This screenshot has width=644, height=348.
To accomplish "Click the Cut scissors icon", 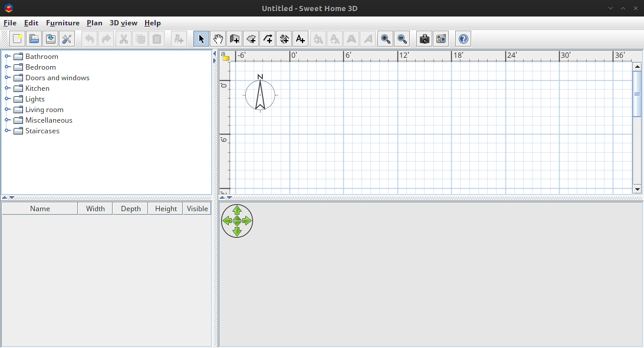I will (x=123, y=39).
